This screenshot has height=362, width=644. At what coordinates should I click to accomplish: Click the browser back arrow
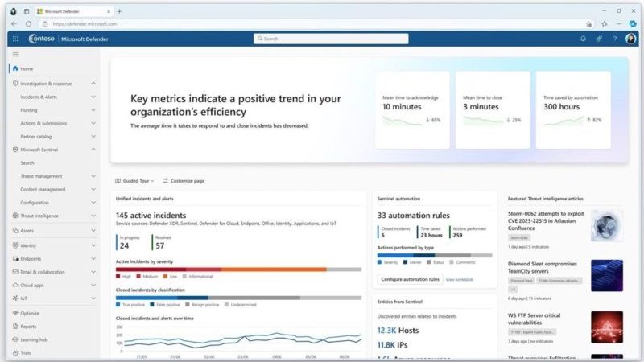click(x=14, y=24)
